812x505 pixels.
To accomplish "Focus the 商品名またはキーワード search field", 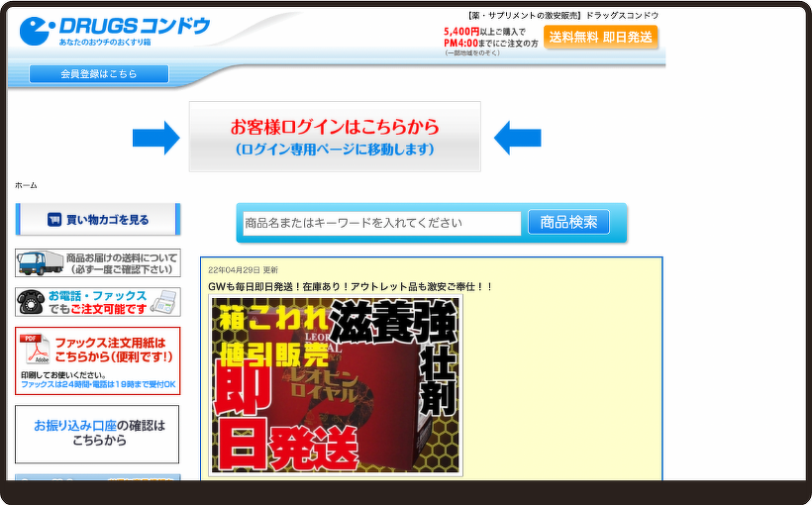I will 381,223.
